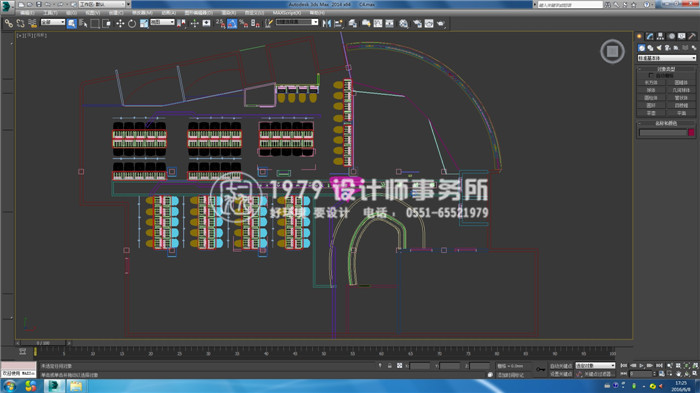Click the Box primitive button
Screen dimensions: 700x393
pyautogui.click(x=651, y=83)
